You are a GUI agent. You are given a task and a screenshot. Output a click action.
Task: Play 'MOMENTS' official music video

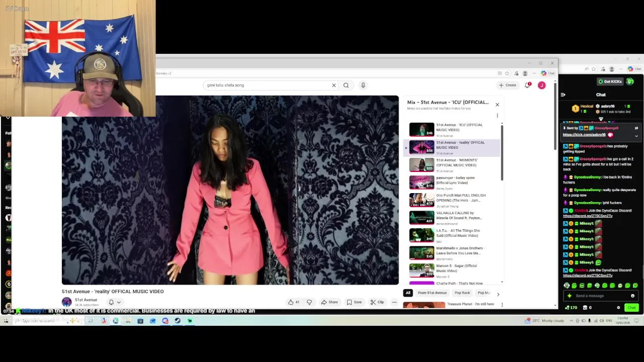pyautogui.click(x=453, y=165)
